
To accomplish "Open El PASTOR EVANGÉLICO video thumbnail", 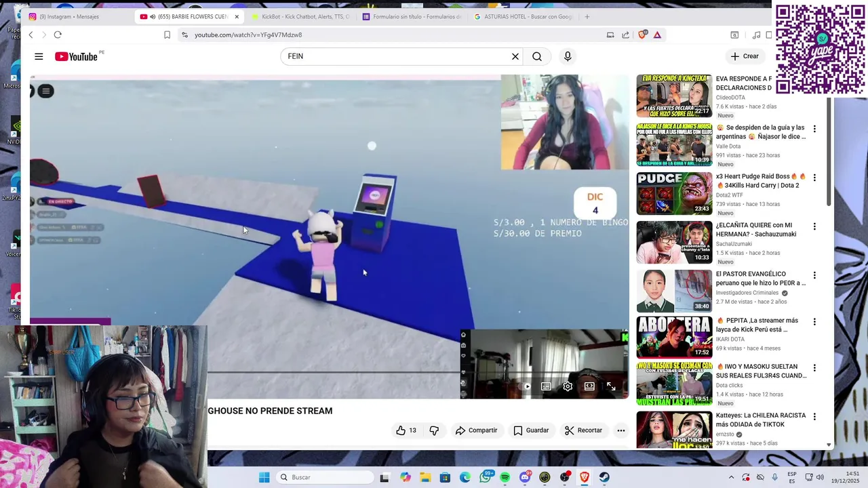I will coord(674,291).
